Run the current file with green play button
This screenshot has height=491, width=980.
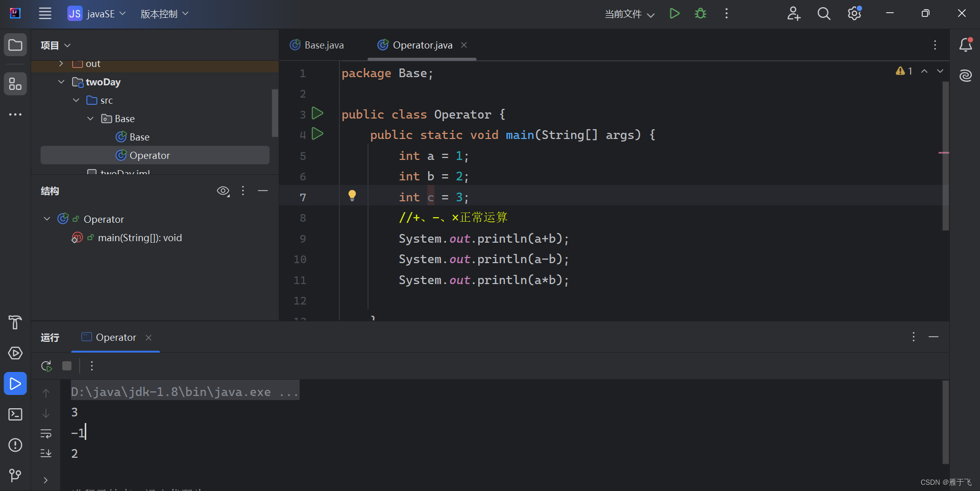click(674, 14)
